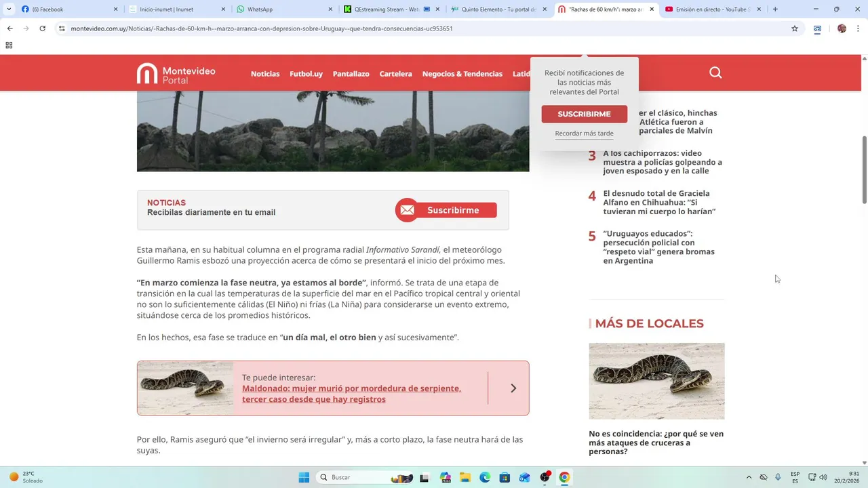Close the Facebook tab
The width and height of the screenshot is (868, 488).
(x=115, y=9)
